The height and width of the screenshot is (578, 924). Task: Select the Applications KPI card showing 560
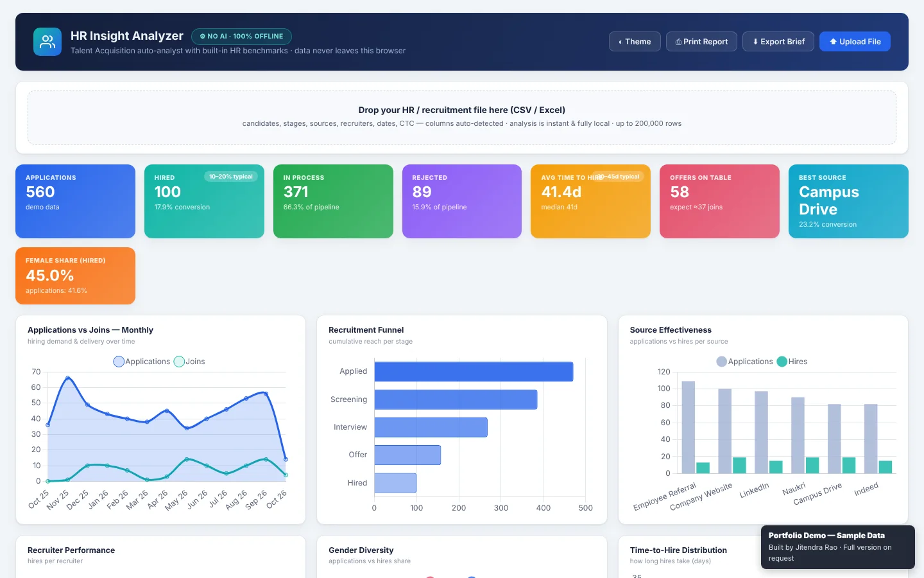pos(75,201)
